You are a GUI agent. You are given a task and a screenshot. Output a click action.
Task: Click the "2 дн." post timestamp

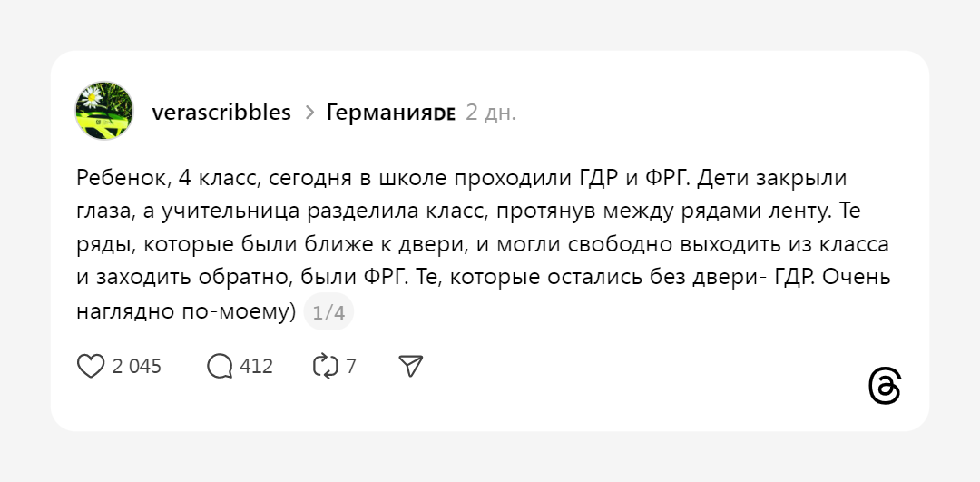coord(491,113)
